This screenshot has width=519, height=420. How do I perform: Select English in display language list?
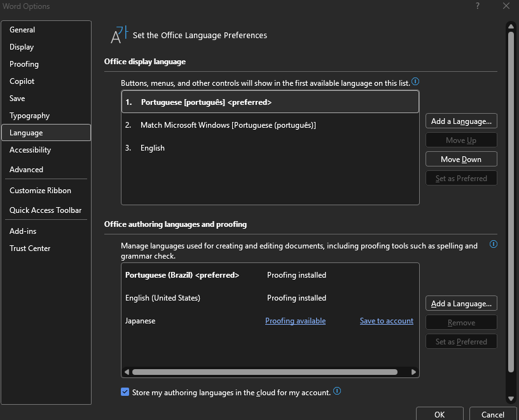pos(270,148)
